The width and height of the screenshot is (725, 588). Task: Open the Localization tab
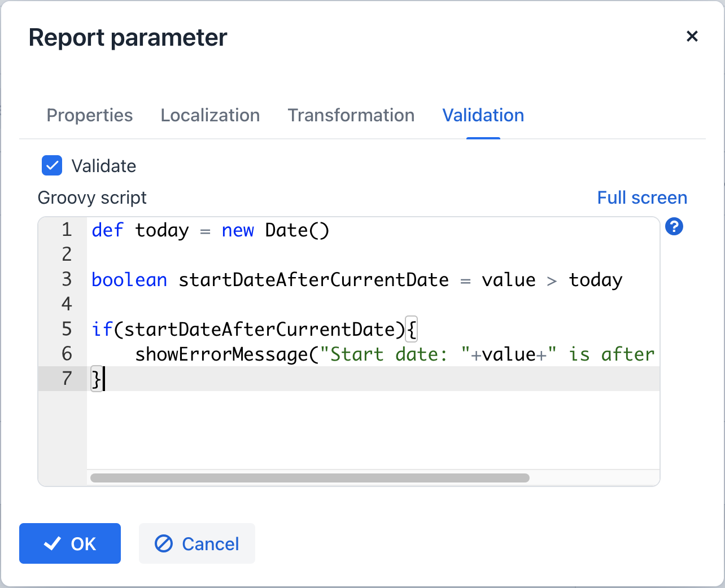point(210,115)
